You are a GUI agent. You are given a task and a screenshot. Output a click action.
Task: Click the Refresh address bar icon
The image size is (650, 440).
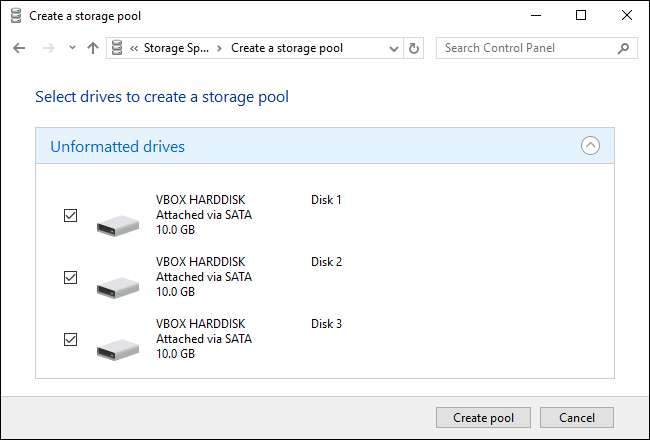416,48
